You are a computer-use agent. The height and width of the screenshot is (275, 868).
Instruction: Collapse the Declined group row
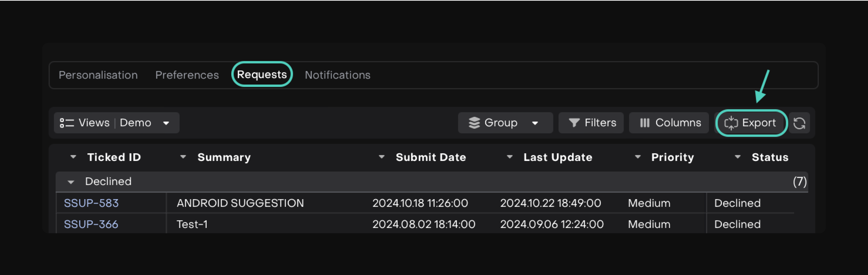pyautogui.click(x=71, y=182)
